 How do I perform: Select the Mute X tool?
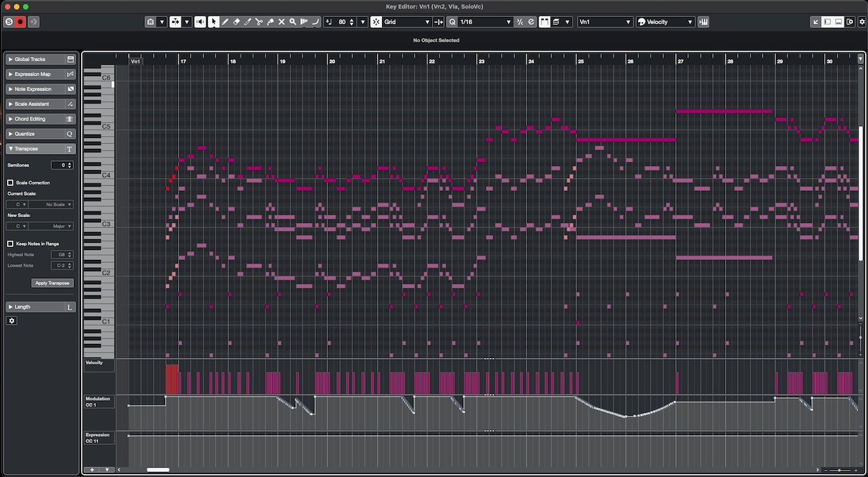click(x=281, y=22)
